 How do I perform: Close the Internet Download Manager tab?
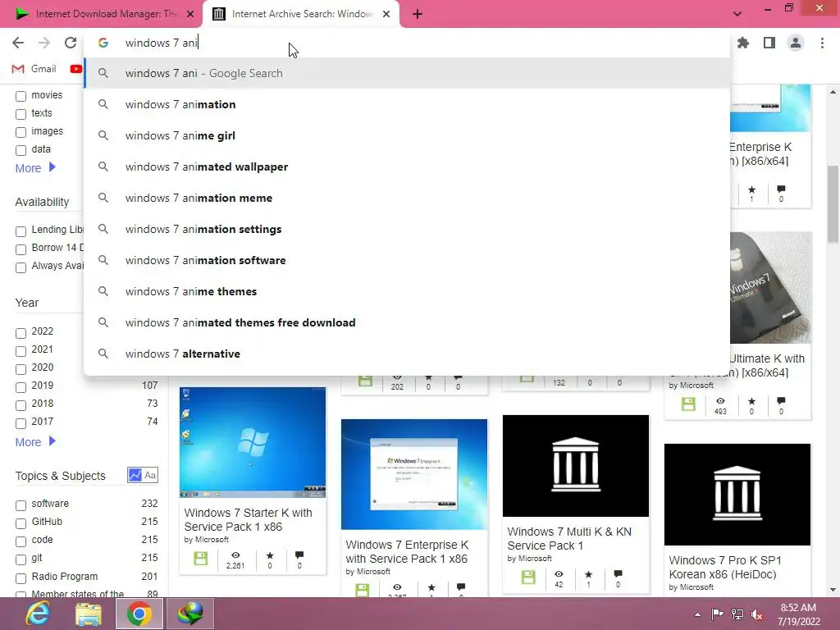tap(190, 15)
